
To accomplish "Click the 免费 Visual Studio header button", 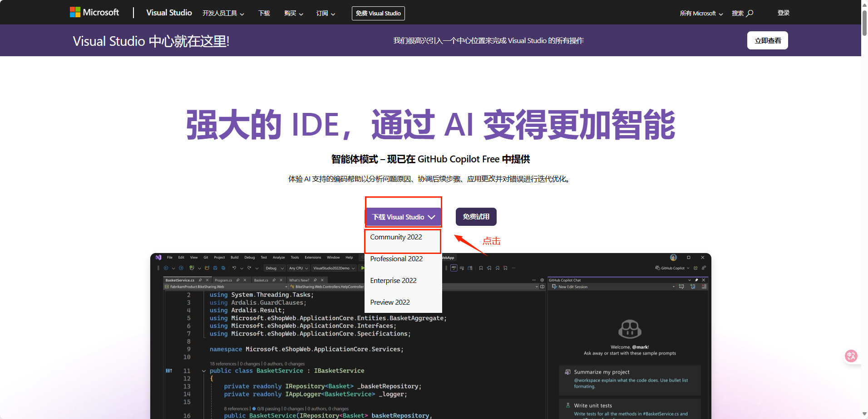I will coord(378,13).
